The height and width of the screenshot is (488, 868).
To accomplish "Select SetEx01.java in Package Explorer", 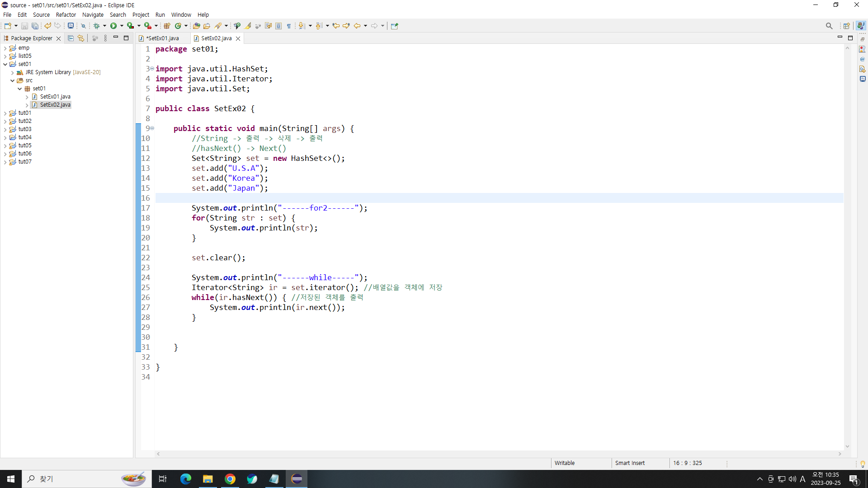I will [55, 97].
